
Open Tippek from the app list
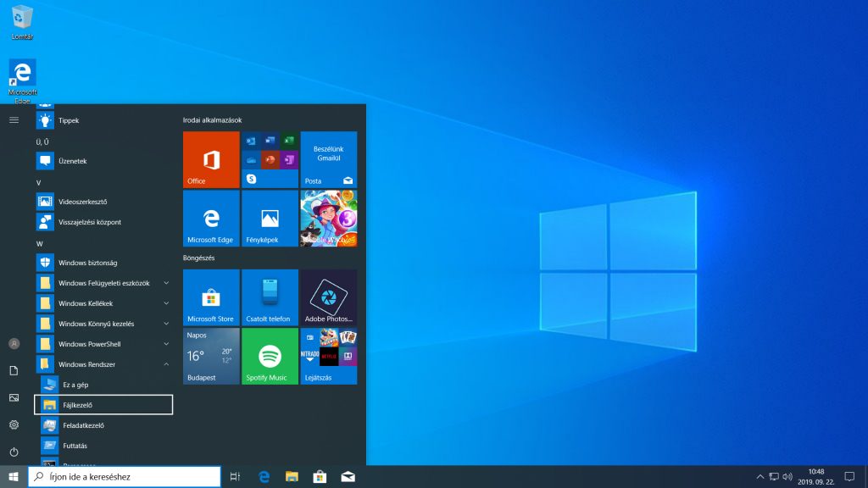coord(103,120)
